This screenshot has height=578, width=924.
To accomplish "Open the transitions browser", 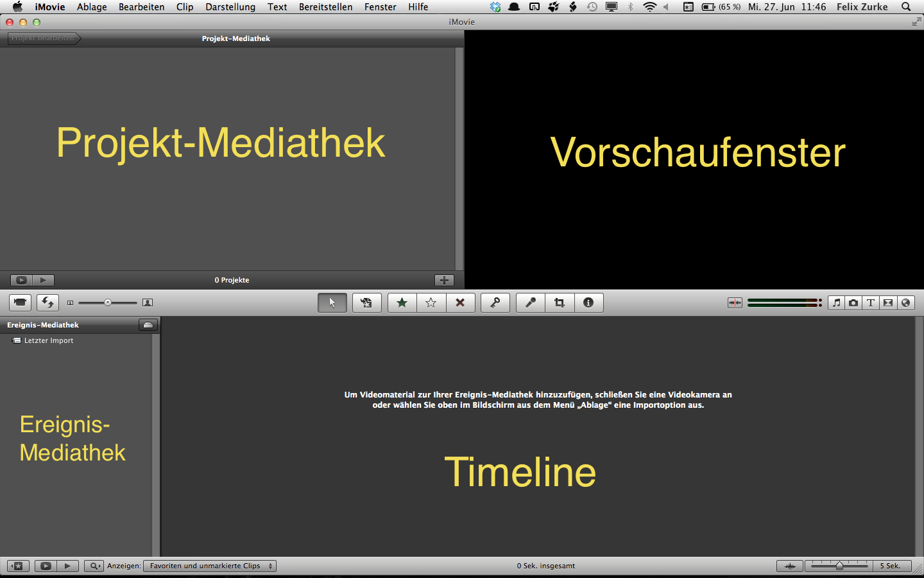I will [x=888, y=302].
